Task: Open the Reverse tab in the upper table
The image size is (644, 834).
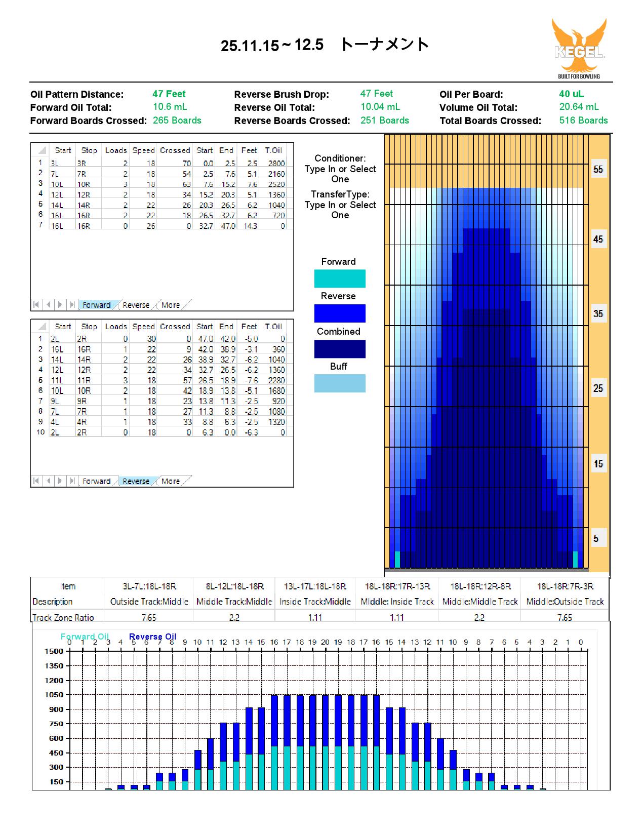Action: [x=136, y=305]
